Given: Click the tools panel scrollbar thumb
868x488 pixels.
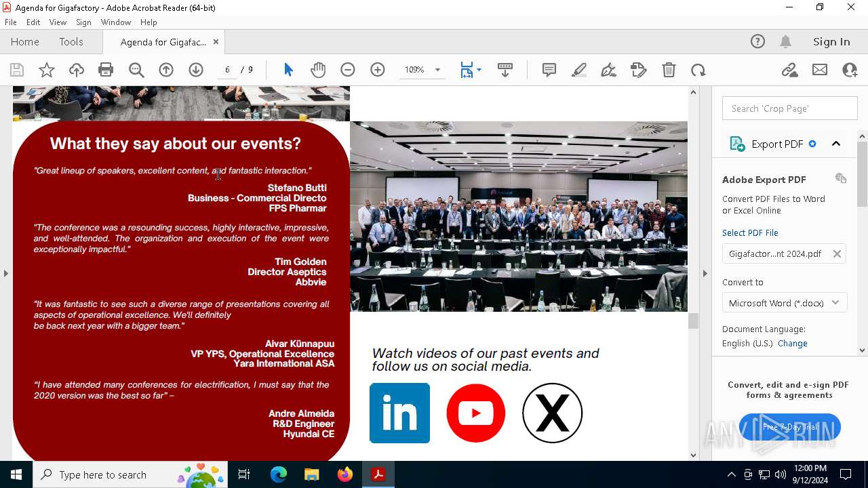Looking at the screenshot, I should 862,174.
